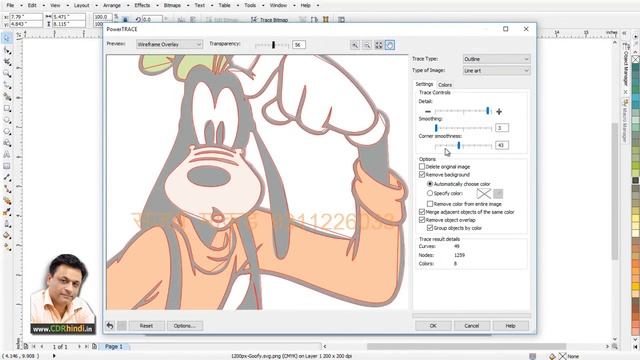Open the File menu
Viewport: 640px width, 360px height.
click(x=10, y=6)
